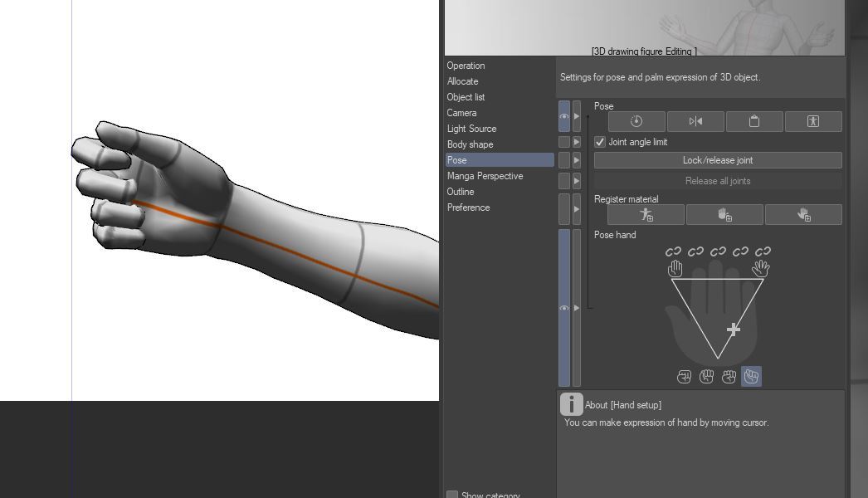Toggle eye visibility for Pose hand row
Screen dimensions: 868x498
click(564, 307)
